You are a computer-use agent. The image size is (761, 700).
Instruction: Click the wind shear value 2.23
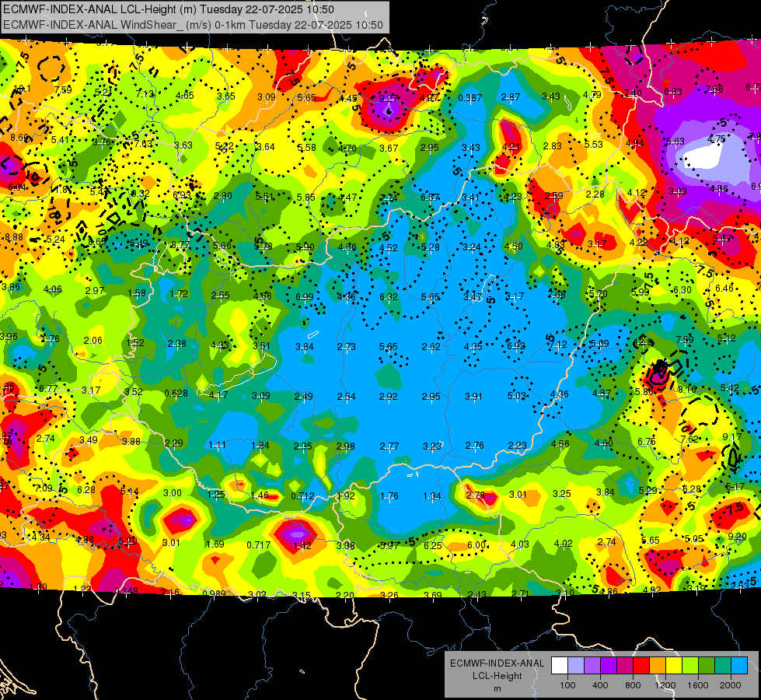[x=518, y=446]
